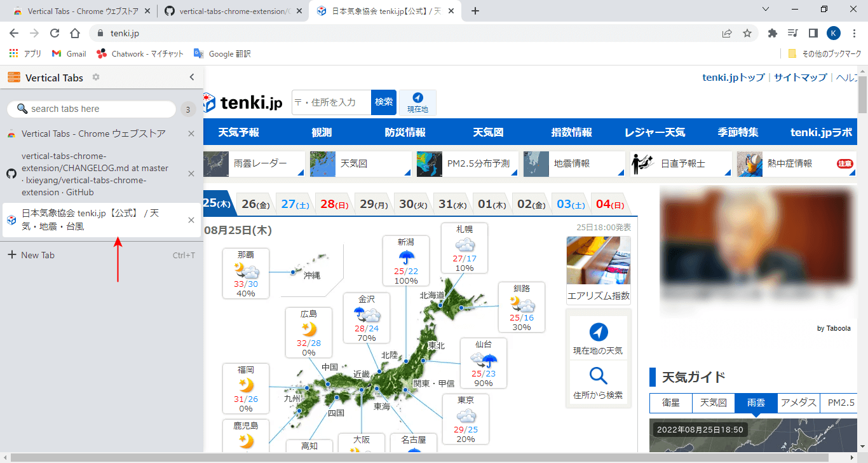
Task: Bookmark this page with star icon
Action: coord(747,33)
